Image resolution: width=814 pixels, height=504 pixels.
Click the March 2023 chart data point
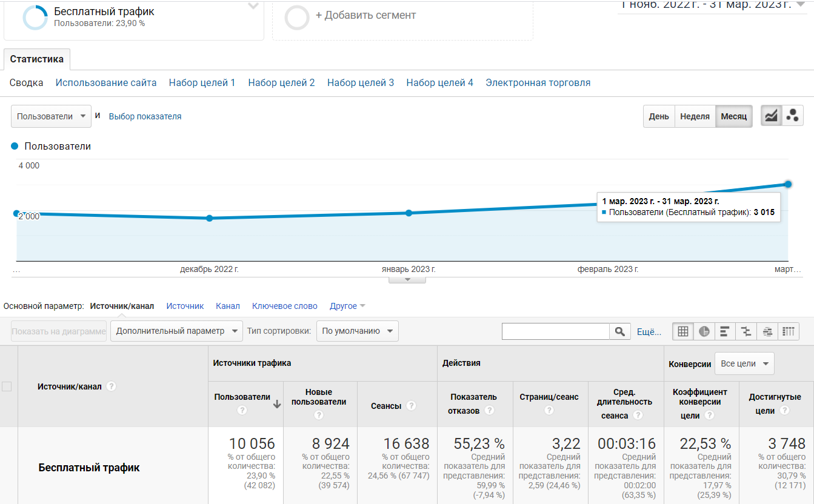788,184
